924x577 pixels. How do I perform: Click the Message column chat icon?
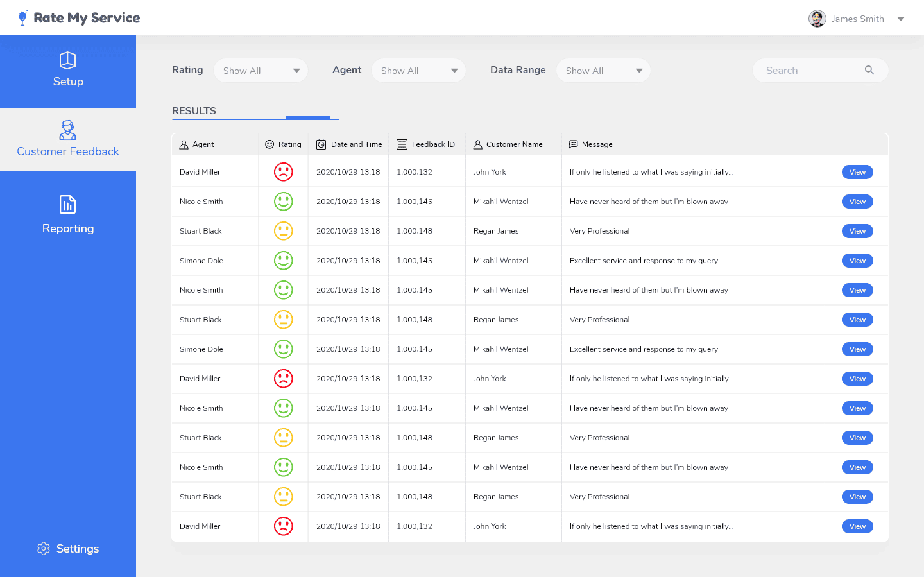[x=573, y=144]
